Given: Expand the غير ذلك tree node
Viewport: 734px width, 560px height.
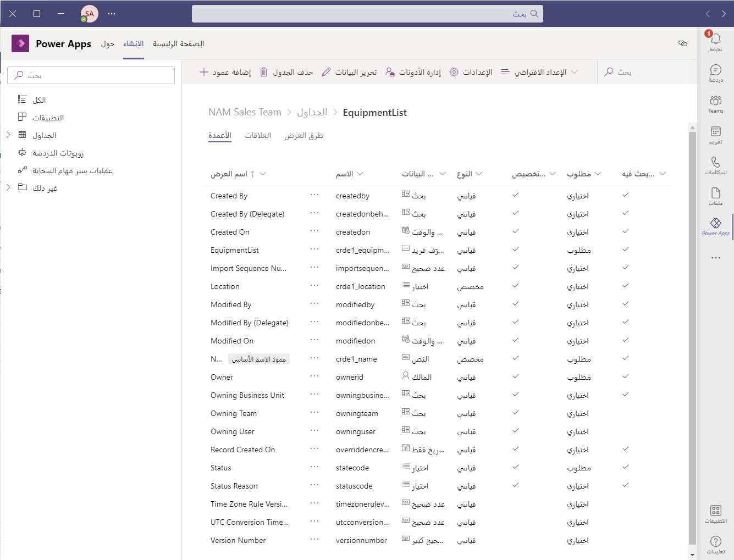Looking at the screenshot, I should pos(8,187).
